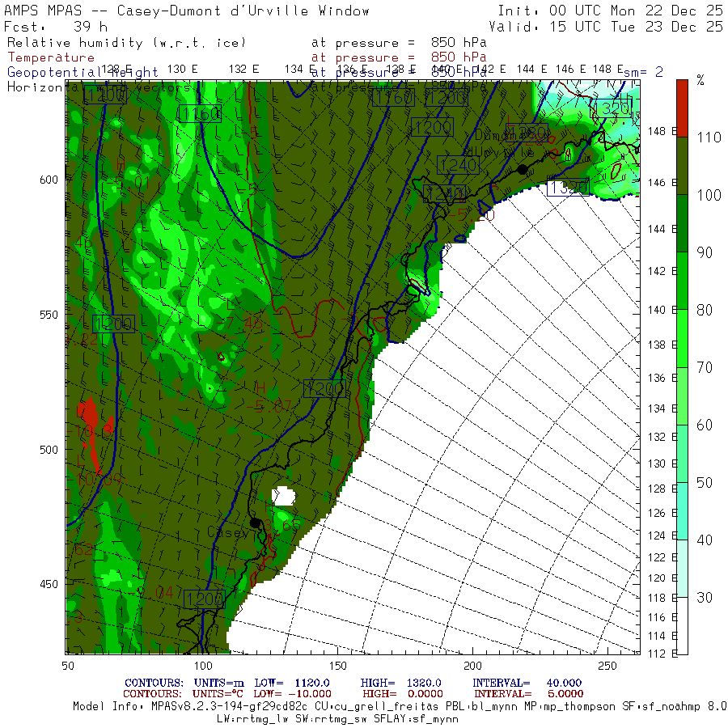
Task: Click the blue 'HIGH= 1320.0' footer value
Action: (401, 683)
